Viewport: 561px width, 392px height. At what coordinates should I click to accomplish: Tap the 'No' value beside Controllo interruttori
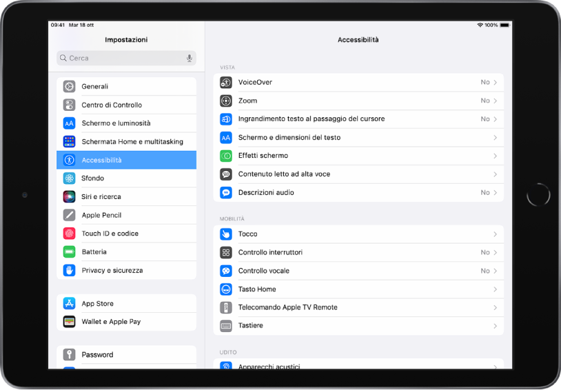coord(485,253)
